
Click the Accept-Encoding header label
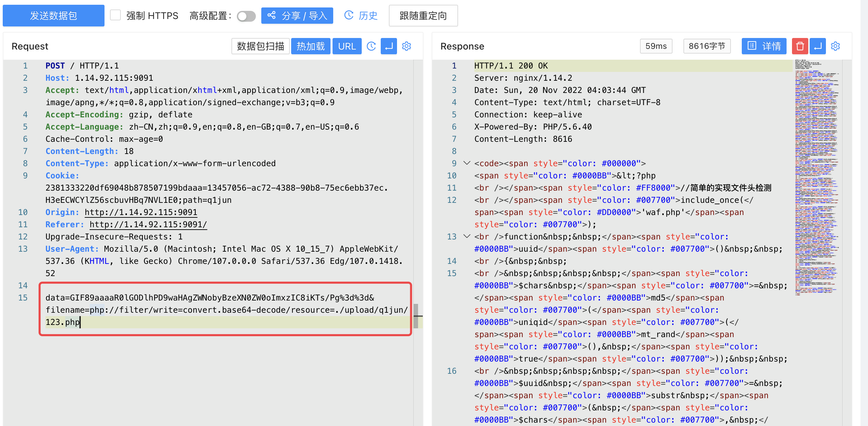pos(84,115)
